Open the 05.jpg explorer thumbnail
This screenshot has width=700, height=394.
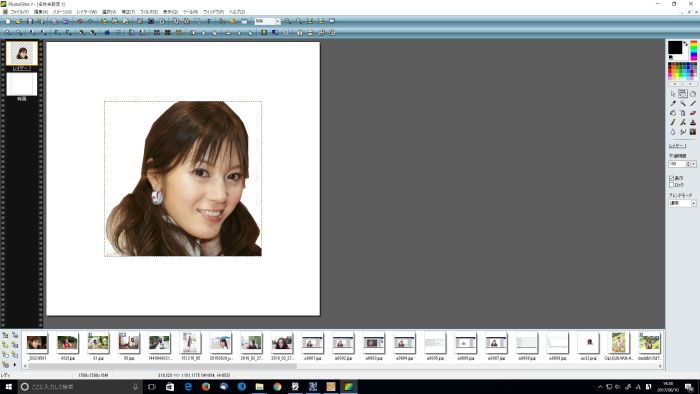[x=129, y=343]
